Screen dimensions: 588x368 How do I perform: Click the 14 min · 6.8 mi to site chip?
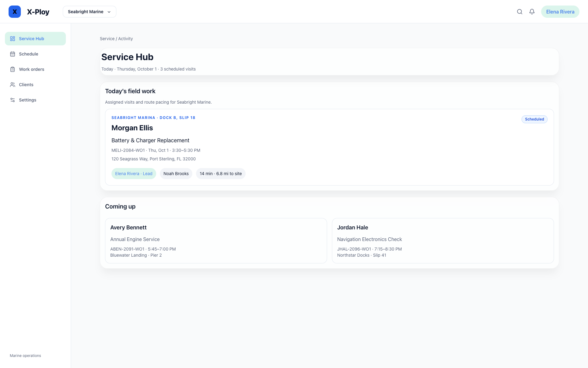tap(221, 174)
